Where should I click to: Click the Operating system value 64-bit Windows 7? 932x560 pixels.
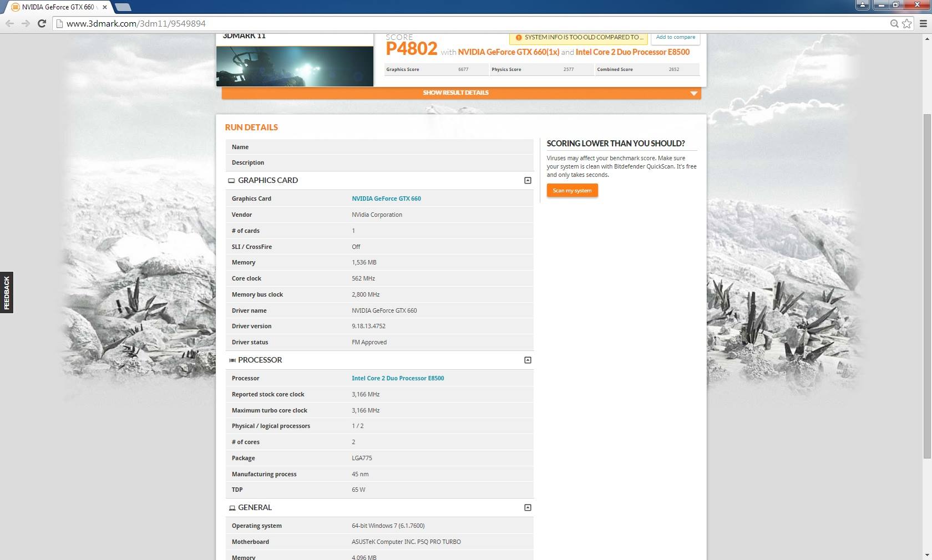(x=388, y=526)
